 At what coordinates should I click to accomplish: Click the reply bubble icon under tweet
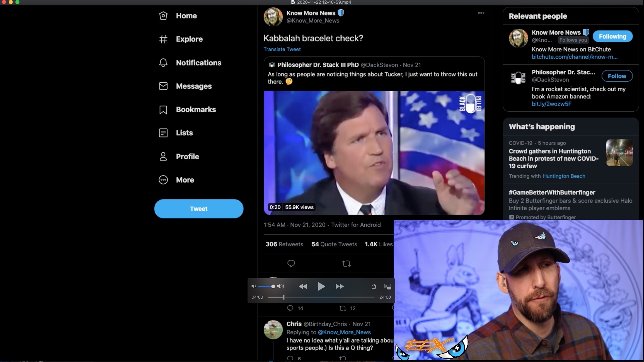pyautogui.click(x=291, y=264)
